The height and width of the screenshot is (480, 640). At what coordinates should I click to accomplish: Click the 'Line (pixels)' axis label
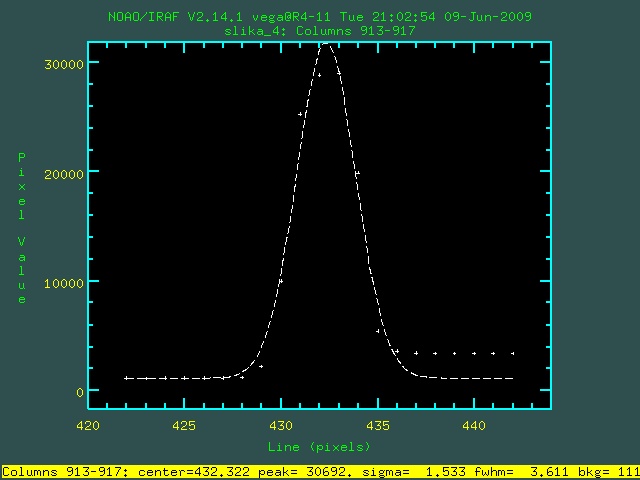tap(319, 447)
